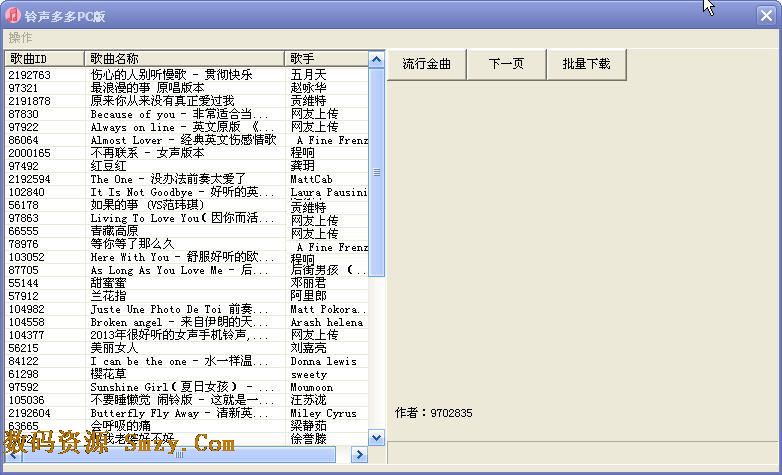Click artist Donna lewis
782x475 pixels.
tap(324, 361)
